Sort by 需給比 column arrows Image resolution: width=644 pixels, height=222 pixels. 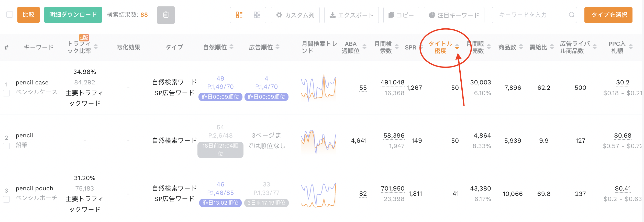tap(552, 47)
